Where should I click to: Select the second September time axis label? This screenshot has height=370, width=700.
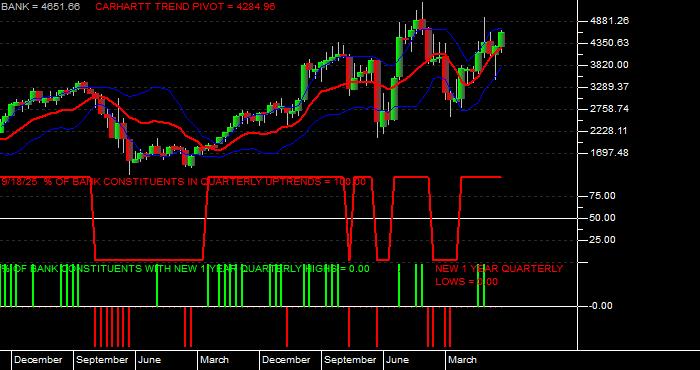pyautogui.click(x=350, y=360)
